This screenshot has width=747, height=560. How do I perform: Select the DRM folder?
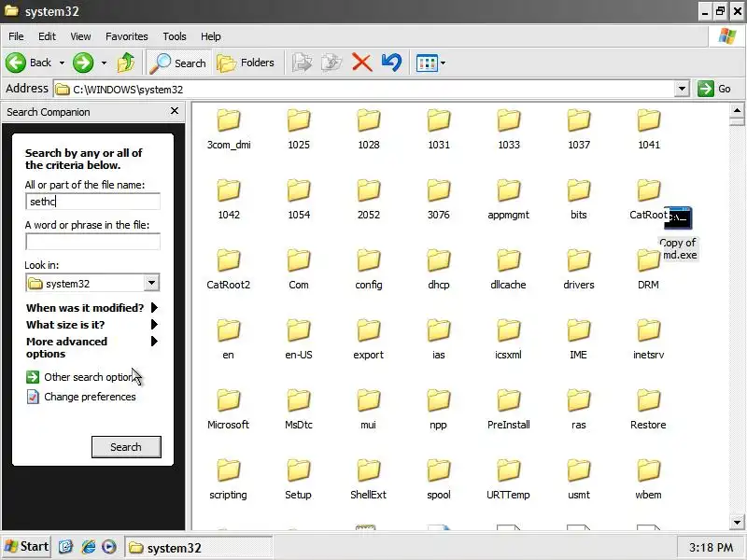click(648, 270)
